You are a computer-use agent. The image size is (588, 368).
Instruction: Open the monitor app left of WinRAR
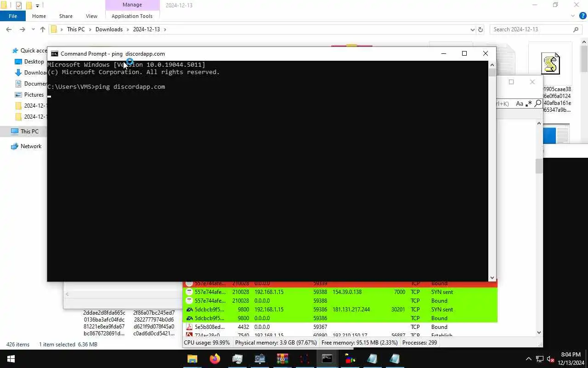point(260,359)
